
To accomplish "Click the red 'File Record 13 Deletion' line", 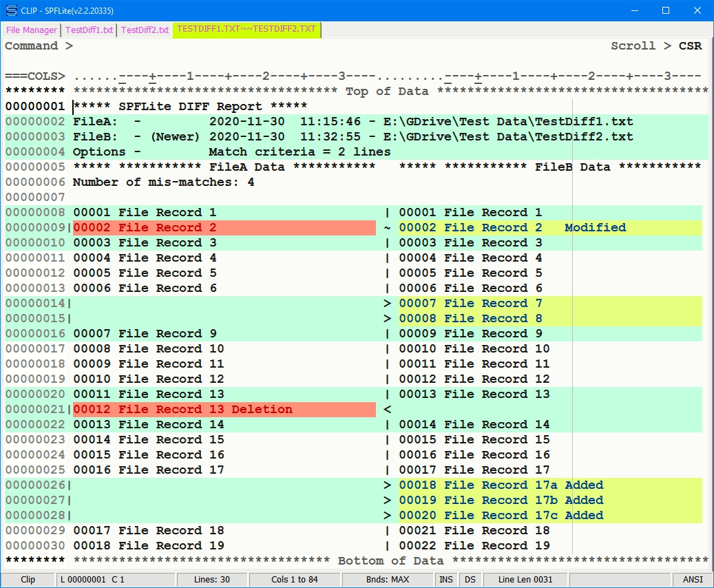I will pos(224,410).
